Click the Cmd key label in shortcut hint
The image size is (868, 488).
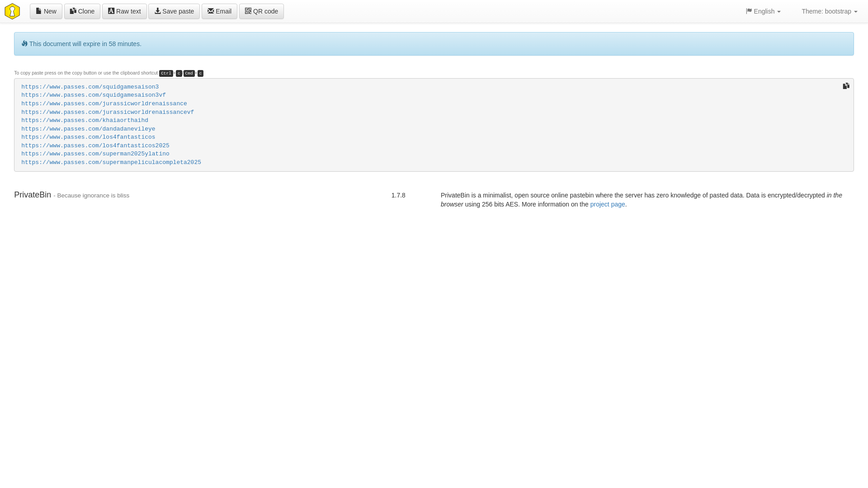pyautogui.click(x=189, y=73)
